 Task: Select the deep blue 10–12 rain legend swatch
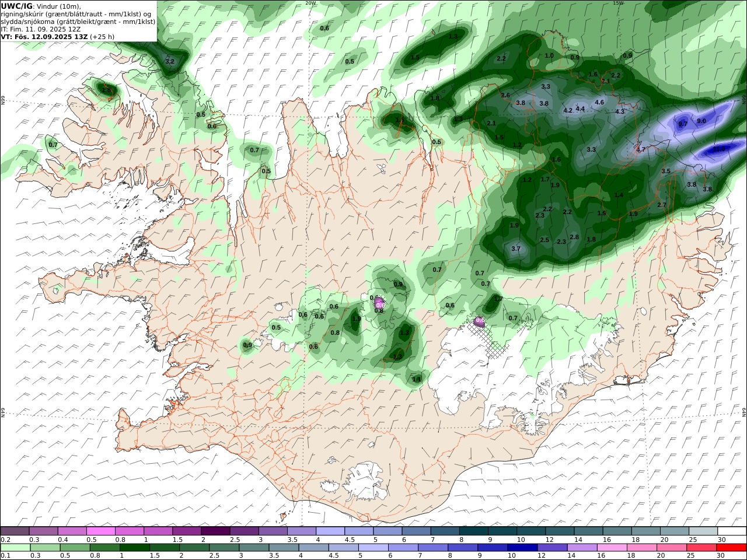point(523,548)
